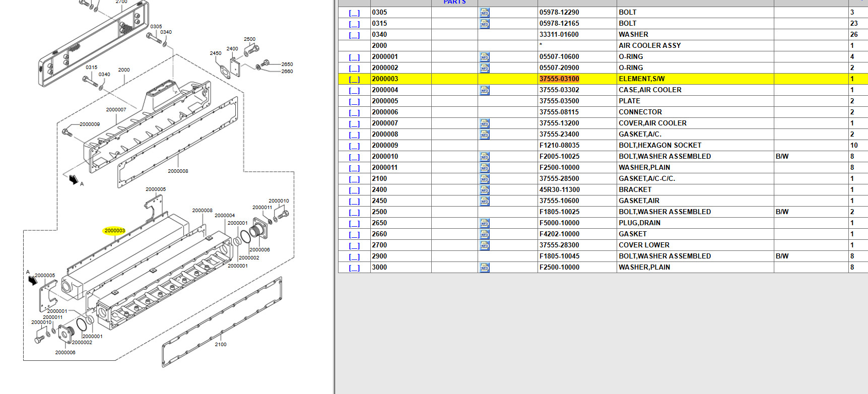Open INFO icon for Plug, Drain 2650
868x394 pixels.
[484, 223]
